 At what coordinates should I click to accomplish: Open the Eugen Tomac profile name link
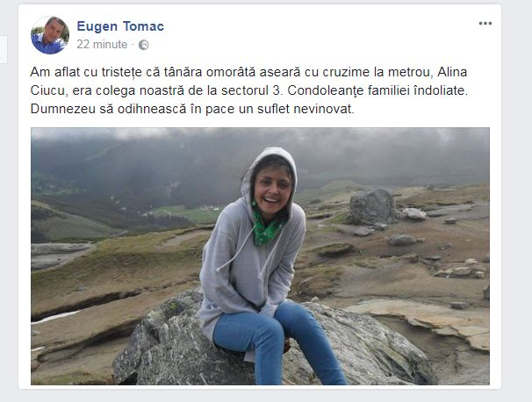click(120, 26)
